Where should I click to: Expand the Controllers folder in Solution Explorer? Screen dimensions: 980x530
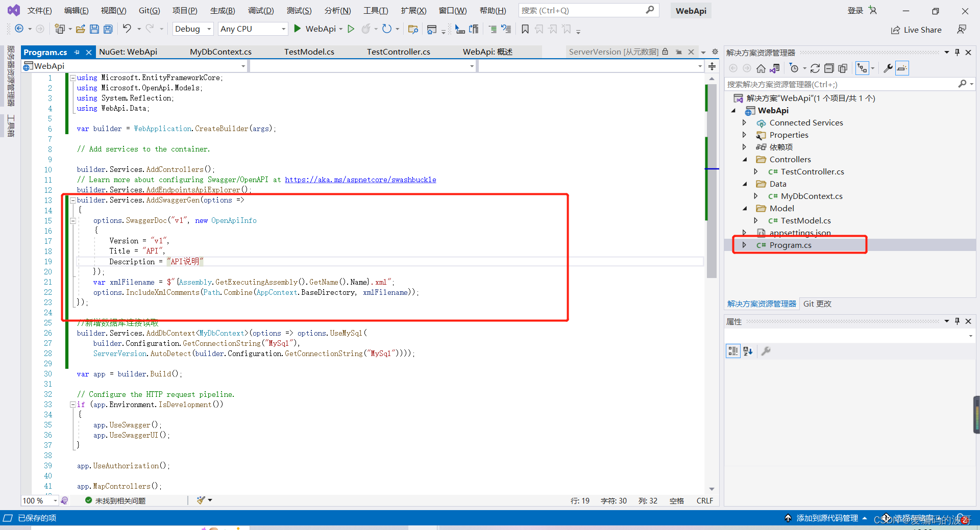click(x=746, y=159)
